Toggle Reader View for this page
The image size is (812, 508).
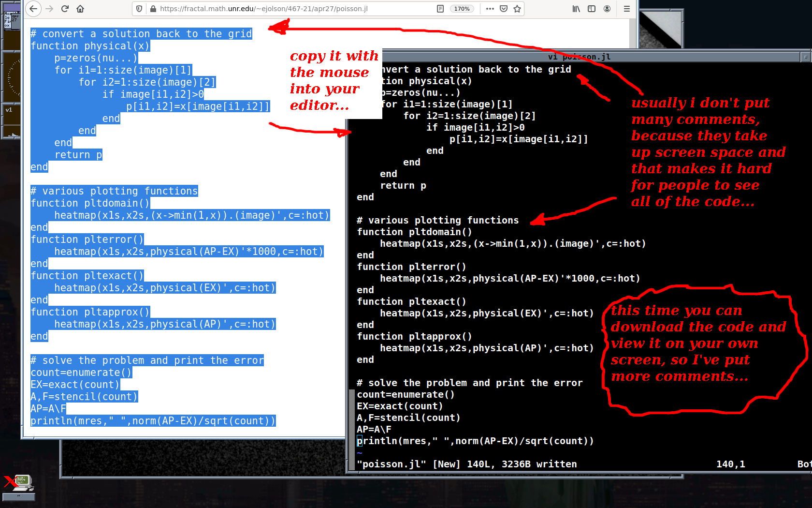pyautogui.click(x=440, y=9)
